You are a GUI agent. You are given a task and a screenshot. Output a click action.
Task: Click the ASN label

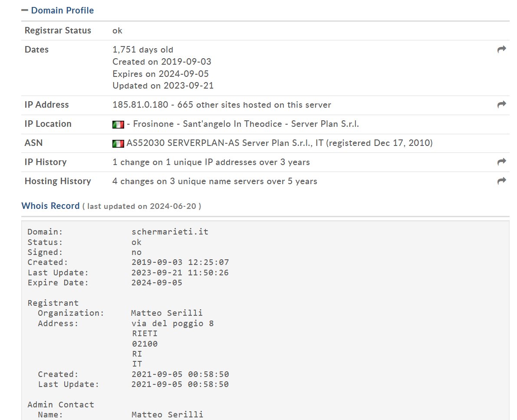pos(33,143)
